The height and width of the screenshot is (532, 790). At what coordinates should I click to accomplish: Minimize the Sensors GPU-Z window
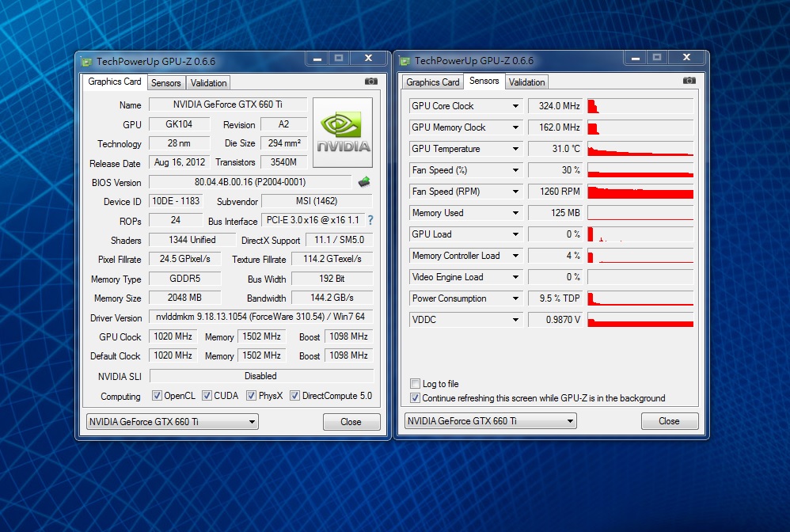[x=636, y=58]
